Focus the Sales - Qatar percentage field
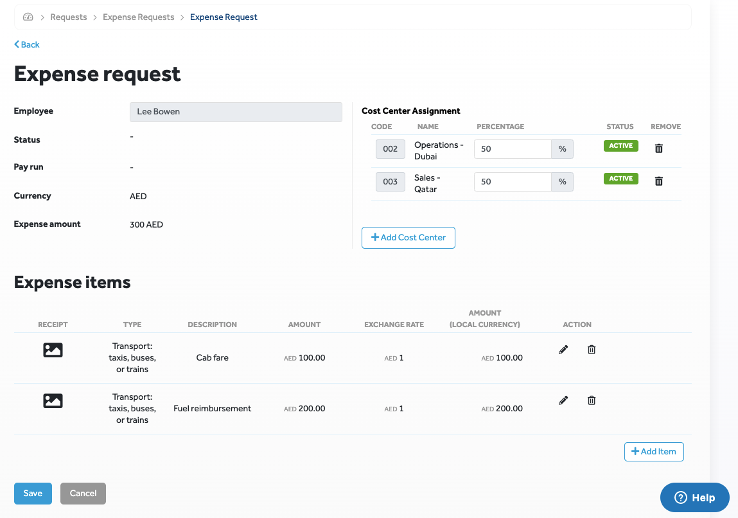The image size is (738, 518). point(512,182)
